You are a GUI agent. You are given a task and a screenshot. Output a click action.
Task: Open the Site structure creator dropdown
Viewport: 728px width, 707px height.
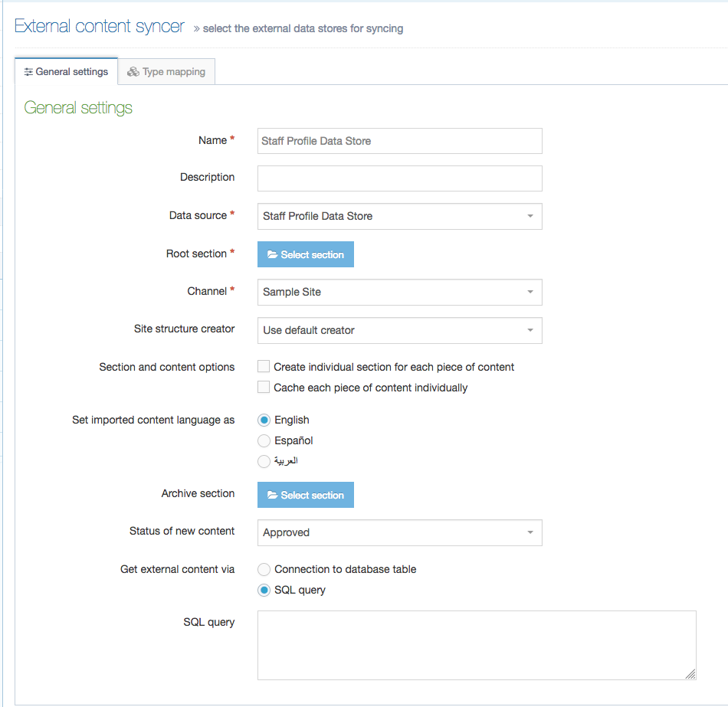point(399,331)
